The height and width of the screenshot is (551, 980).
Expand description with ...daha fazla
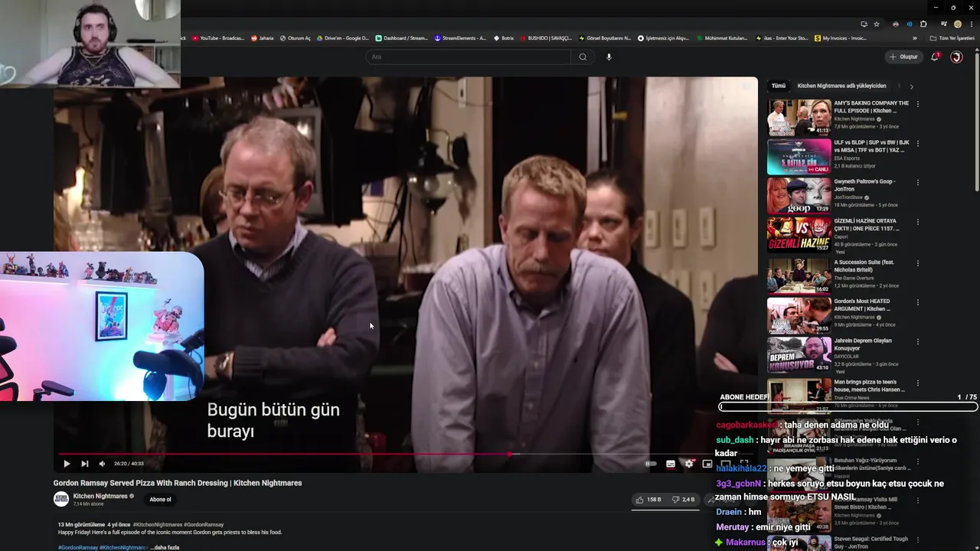(x=165, y=548)
